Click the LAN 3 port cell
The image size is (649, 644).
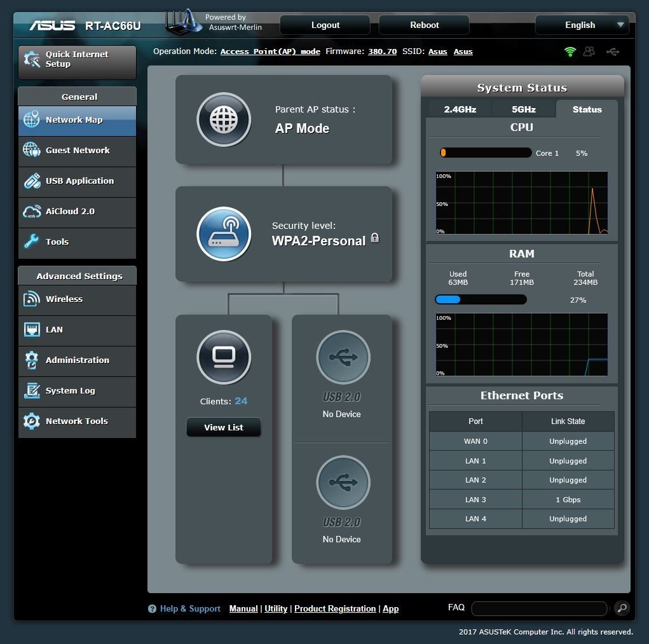pyautogui.click(x=475, y=500)
